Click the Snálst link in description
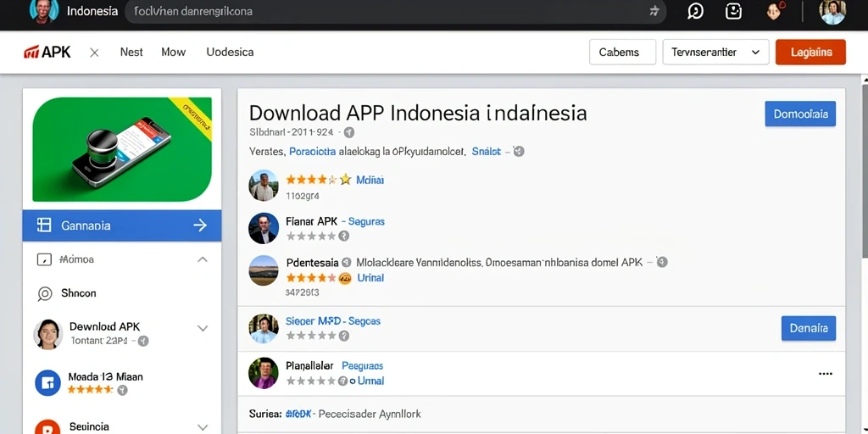868x434 pixels. [x=486, y=151]
